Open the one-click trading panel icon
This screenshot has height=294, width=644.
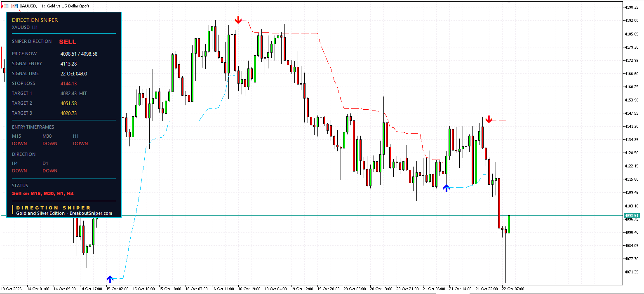5,6
